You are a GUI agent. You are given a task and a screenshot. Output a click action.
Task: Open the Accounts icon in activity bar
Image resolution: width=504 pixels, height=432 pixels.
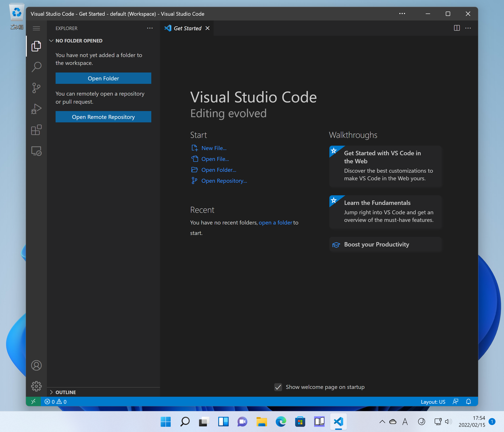tap(36, 365)
